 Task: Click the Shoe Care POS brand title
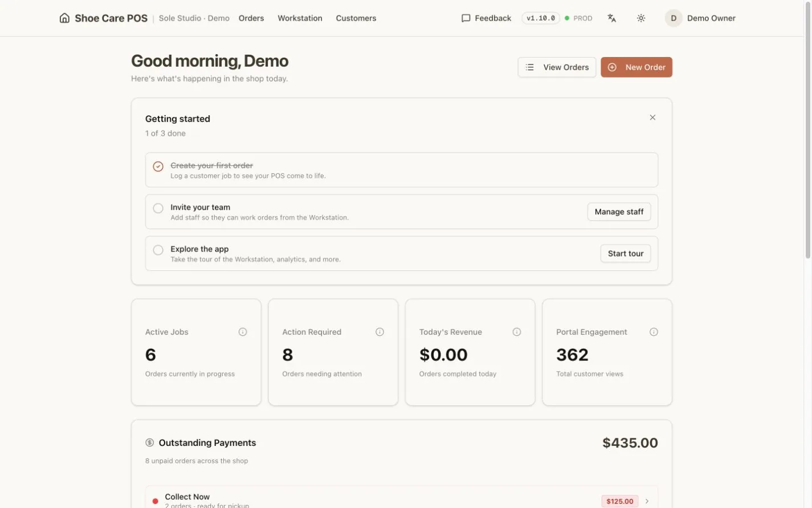tap(111, 18)
